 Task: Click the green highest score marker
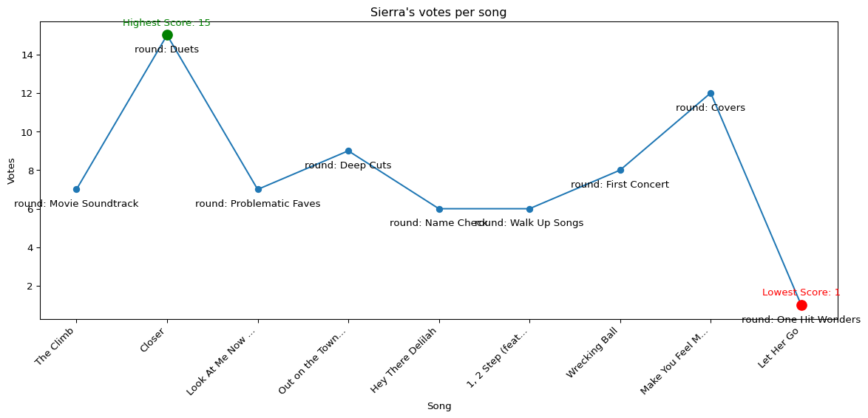tap(167, 35)
